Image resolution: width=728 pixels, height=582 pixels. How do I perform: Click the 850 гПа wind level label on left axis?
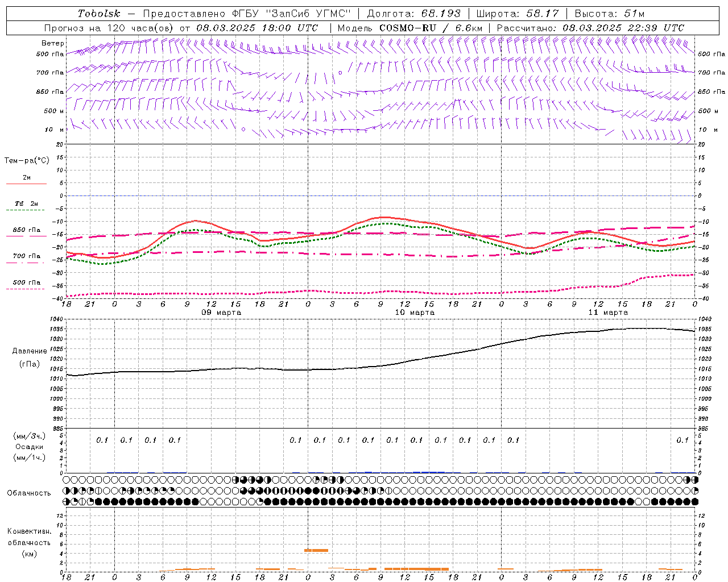coord(50,92)
